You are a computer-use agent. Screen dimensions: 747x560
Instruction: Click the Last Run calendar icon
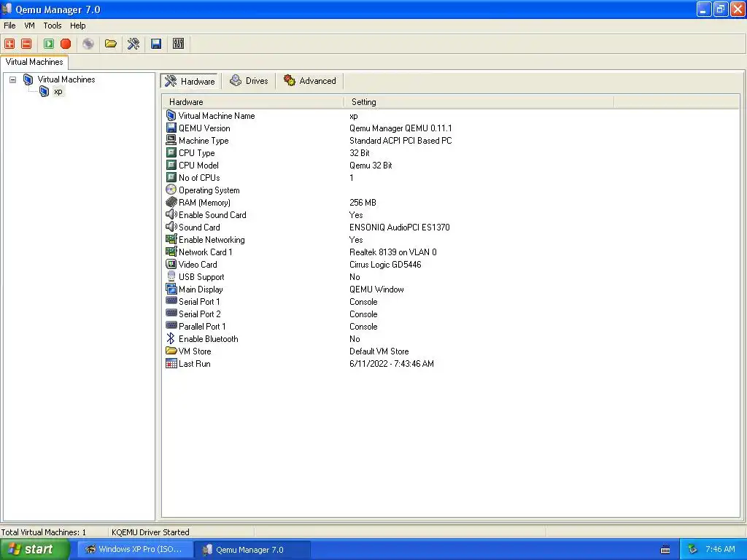point(171,363)
